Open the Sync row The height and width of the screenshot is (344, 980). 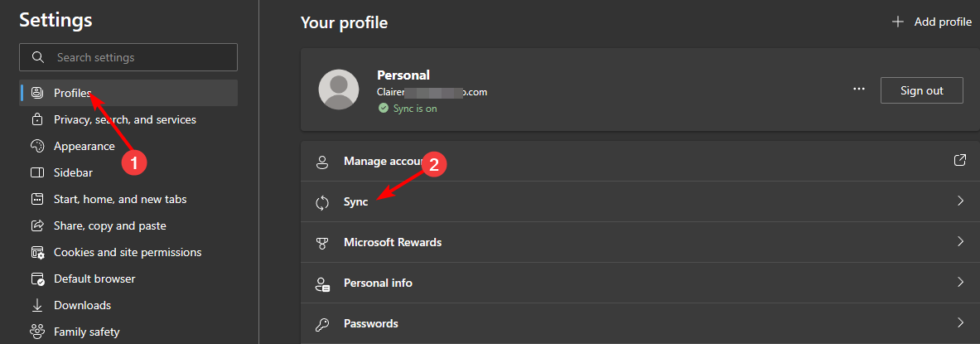[640, 201]
